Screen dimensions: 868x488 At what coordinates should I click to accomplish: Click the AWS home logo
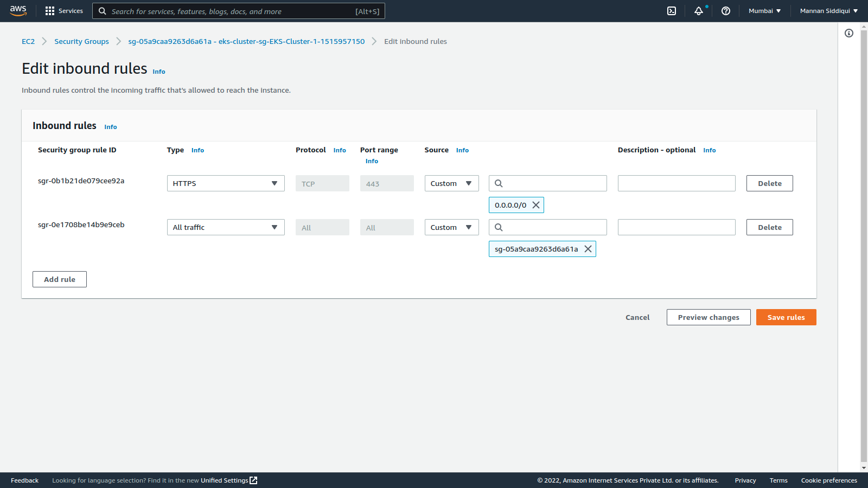click(18, 10)
